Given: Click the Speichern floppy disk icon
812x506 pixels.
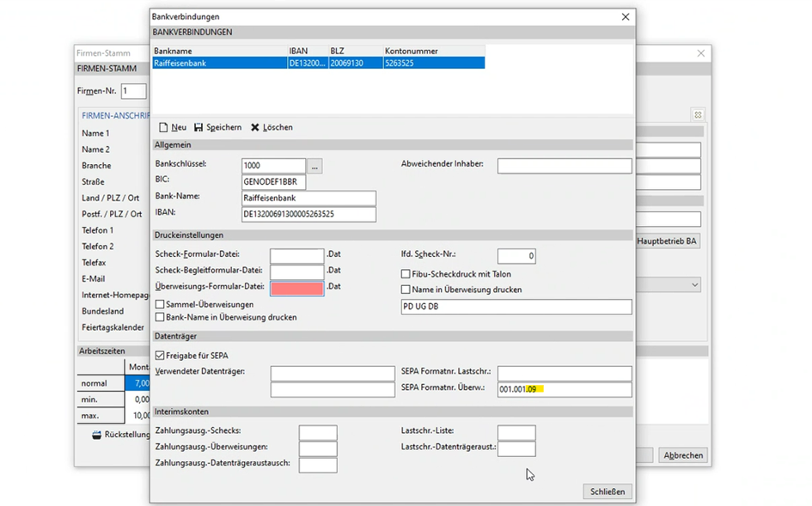Looking at the screenshot, I should tap(198, 127).
